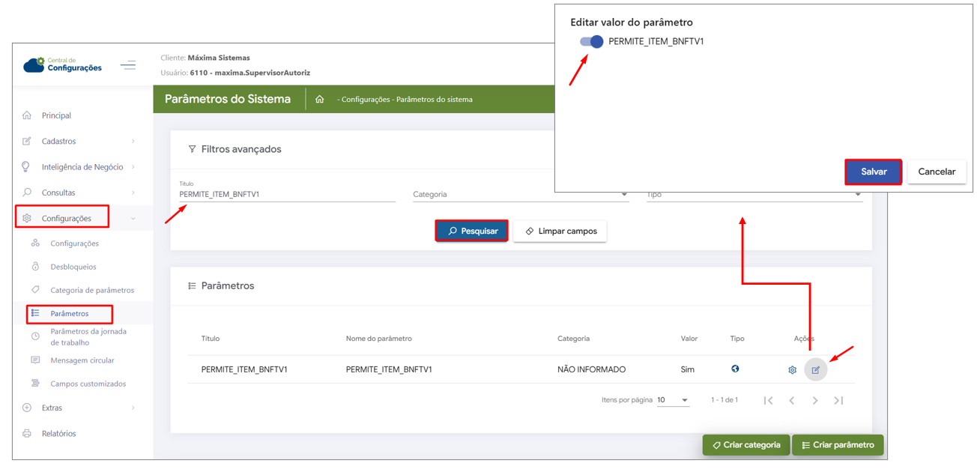
Task: Focus the Título filter input field
Action: (287, 194)
